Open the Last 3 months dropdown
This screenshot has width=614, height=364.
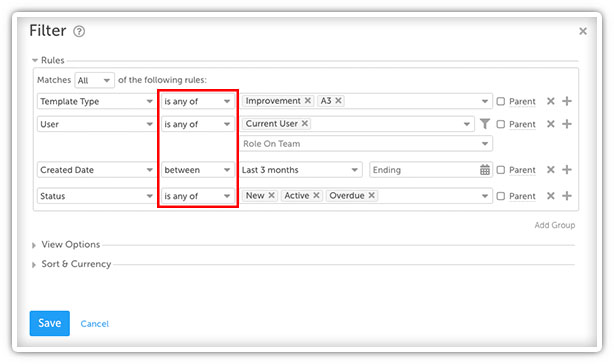tap(300, 170)
